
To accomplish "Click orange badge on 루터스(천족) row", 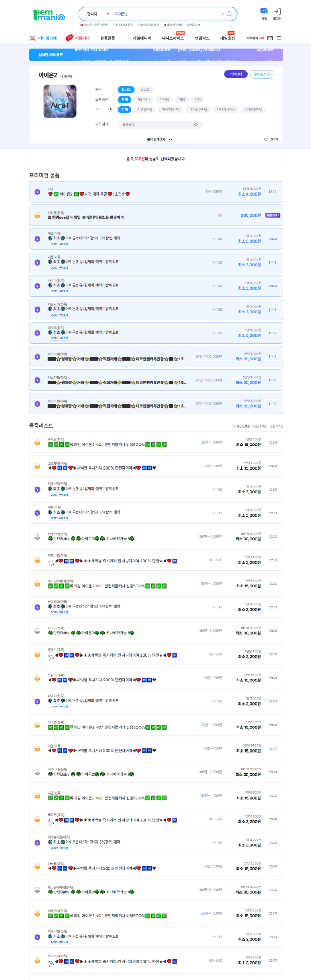I will tap(37, 442).
